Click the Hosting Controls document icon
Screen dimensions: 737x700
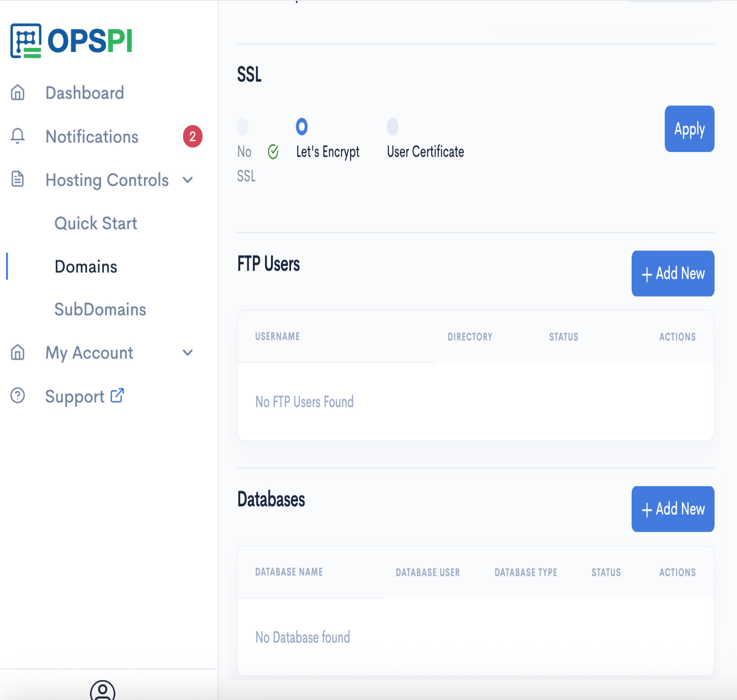click(x=18, y=179)
